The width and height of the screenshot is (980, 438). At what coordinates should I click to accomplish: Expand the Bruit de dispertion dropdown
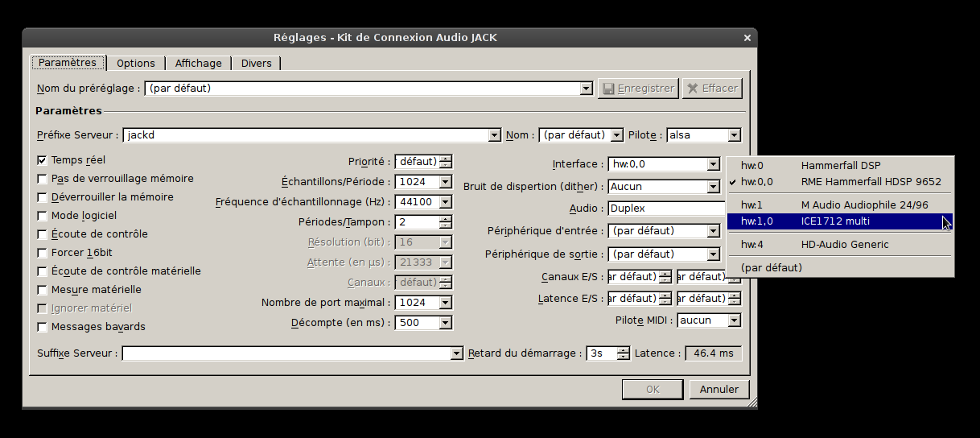point(713,187)
